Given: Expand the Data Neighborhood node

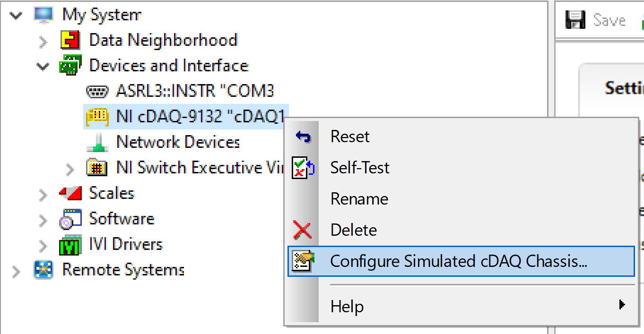Looking at the screenshot, I should 43,42.
